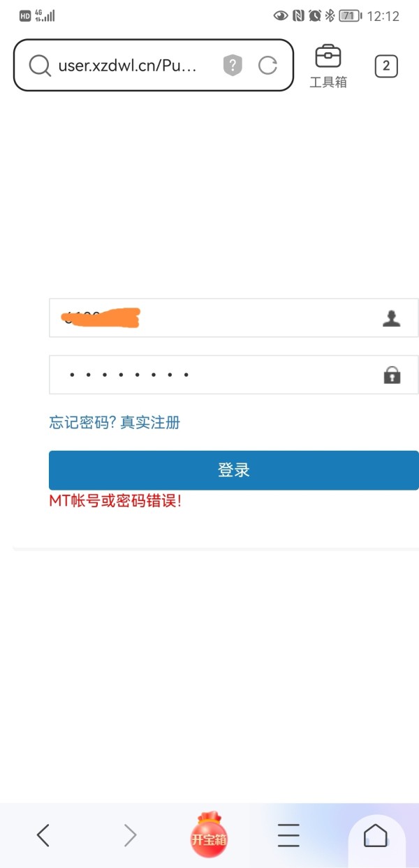This screenshot has width=419, height=868.
Task: Open the 工具箱 toolbox
Action: point(328,66)
